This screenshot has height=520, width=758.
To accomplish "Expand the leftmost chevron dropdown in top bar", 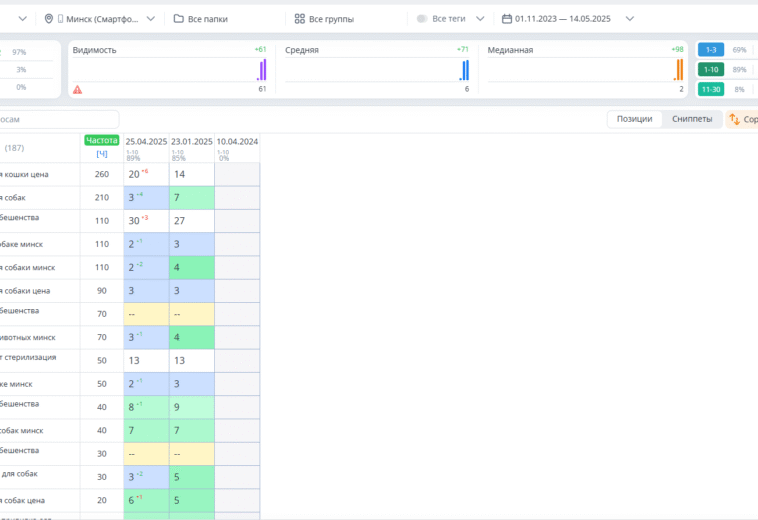I will [23, 19].
